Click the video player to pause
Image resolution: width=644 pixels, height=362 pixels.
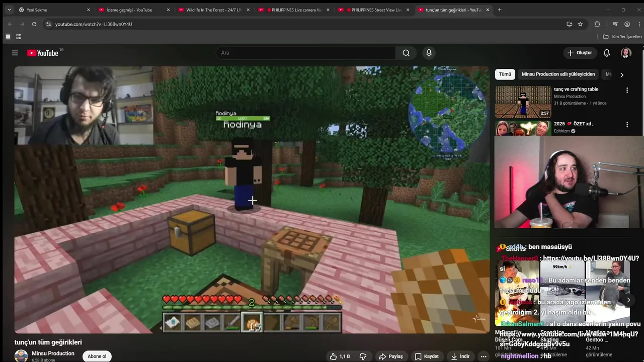(x=252, y=200)
